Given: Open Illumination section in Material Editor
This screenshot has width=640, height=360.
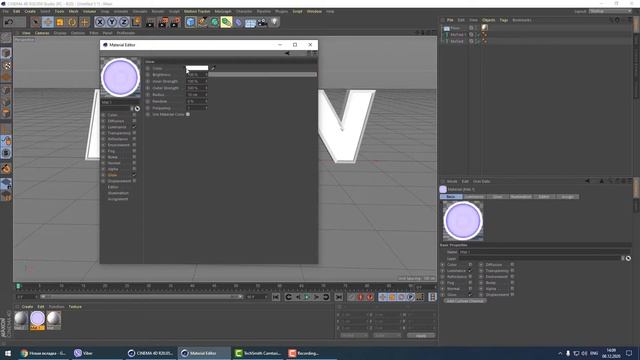Looking at the screenshot, I should pyautogui.click(x=118, y=193).
